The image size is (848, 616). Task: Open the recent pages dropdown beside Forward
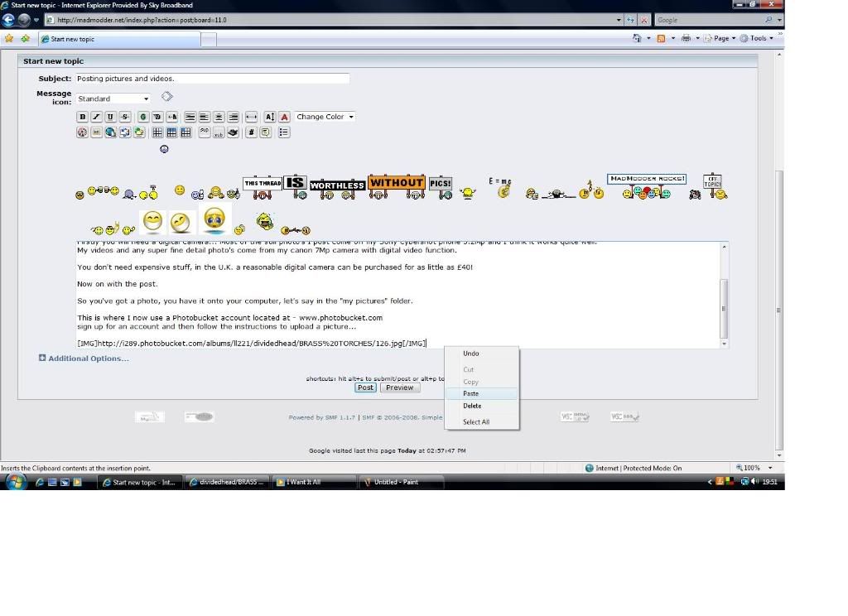36,20
